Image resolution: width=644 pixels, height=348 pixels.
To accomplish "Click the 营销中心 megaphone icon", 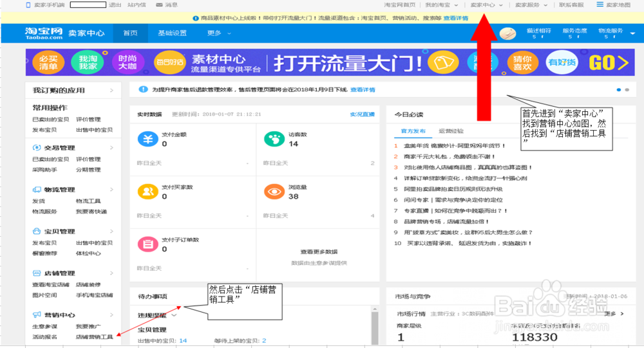I will [37, 315].
